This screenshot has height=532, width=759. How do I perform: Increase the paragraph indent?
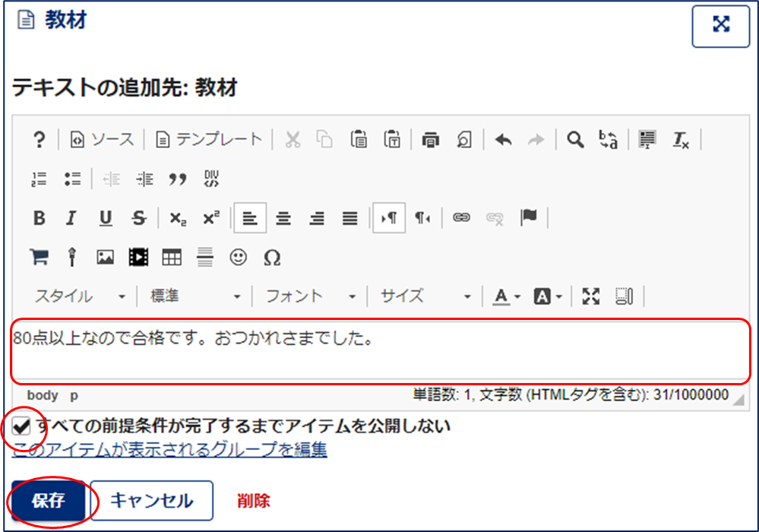point(144,179)
